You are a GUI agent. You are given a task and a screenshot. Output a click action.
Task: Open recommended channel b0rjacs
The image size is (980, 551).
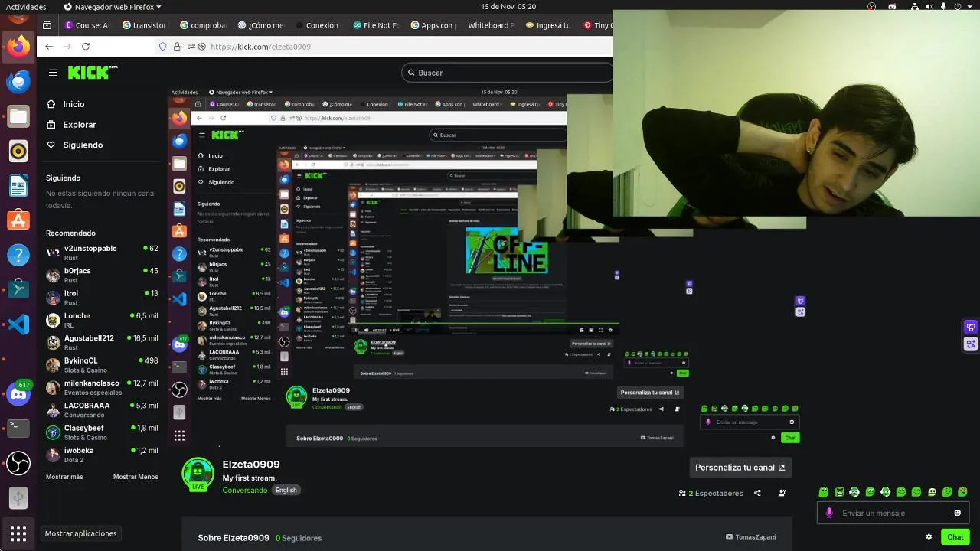click(102, 275)
